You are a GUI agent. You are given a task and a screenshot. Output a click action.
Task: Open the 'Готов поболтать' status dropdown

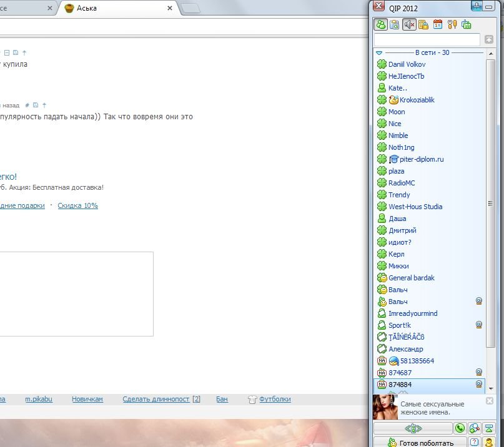[x=420, y=442]
